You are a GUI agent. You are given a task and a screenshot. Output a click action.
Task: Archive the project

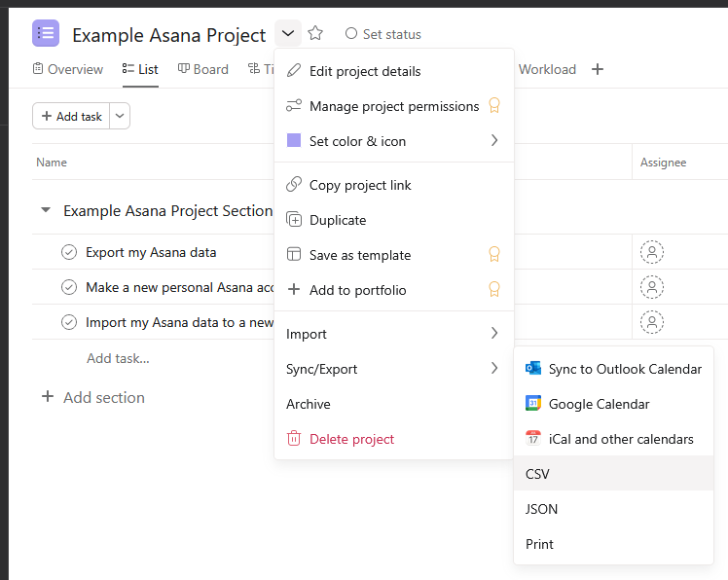click(394, 404)
